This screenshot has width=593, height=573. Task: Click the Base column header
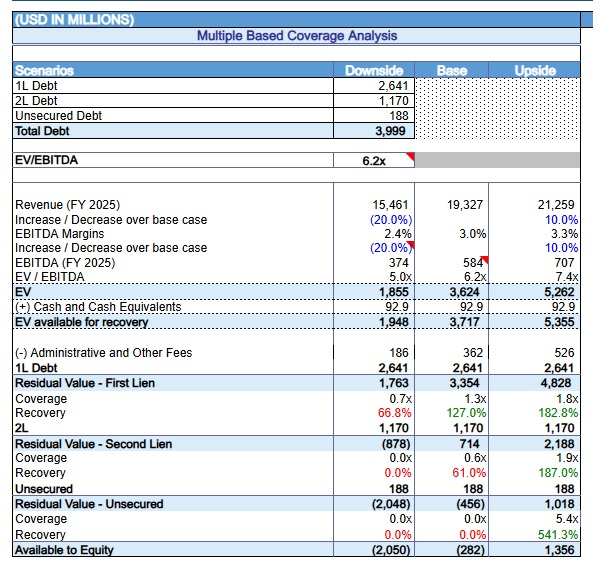(452, 70)
